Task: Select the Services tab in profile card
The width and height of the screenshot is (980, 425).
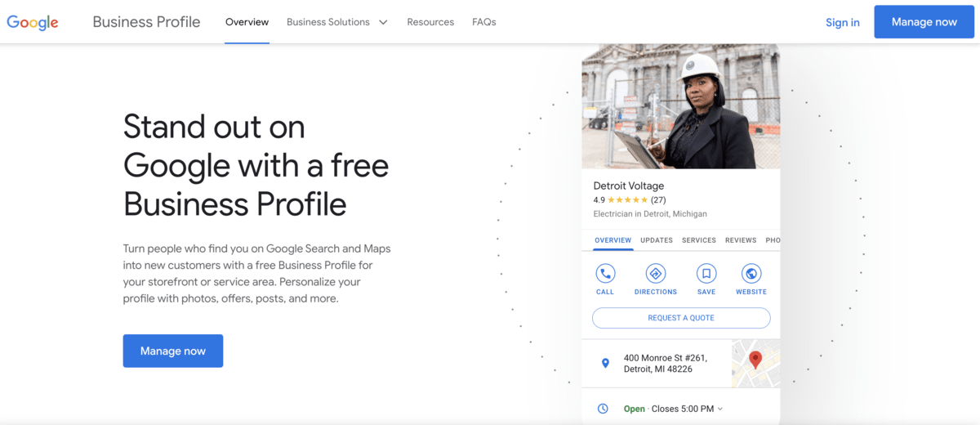Action: click(x=699, y=240)
